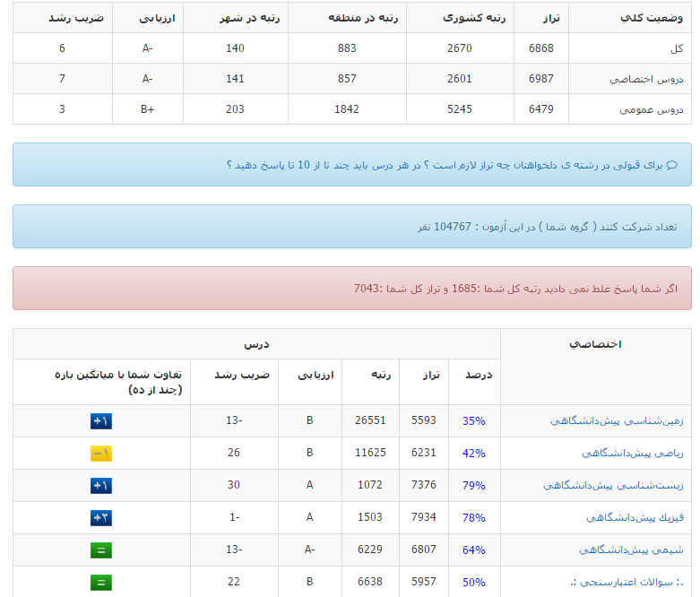Click growth coefficient 22 in last row
Screen dimensions: 700x597
point(233,582)
